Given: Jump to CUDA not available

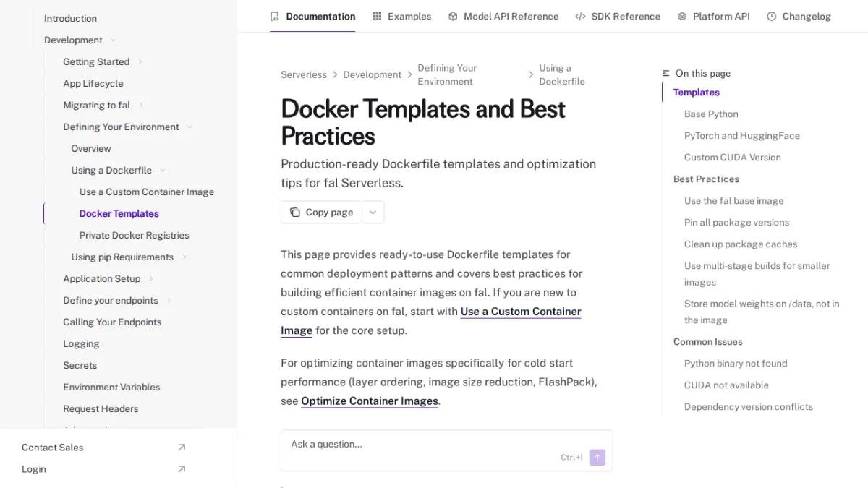Looking at the screenshot, I should tap(726, 385).
